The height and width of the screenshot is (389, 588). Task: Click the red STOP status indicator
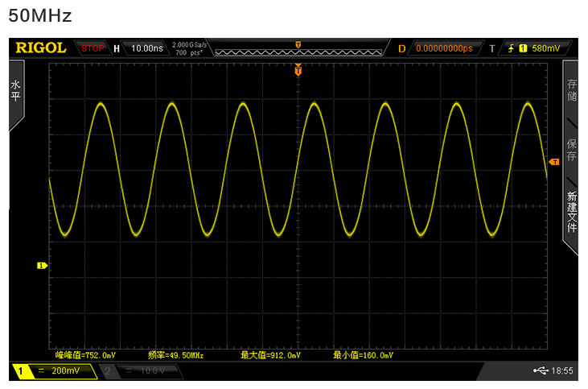click(93, 48)
